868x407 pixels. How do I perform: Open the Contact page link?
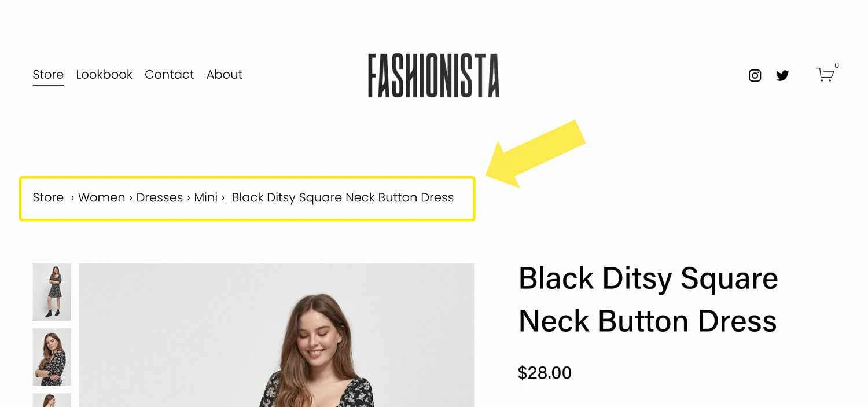click(169, 75)
